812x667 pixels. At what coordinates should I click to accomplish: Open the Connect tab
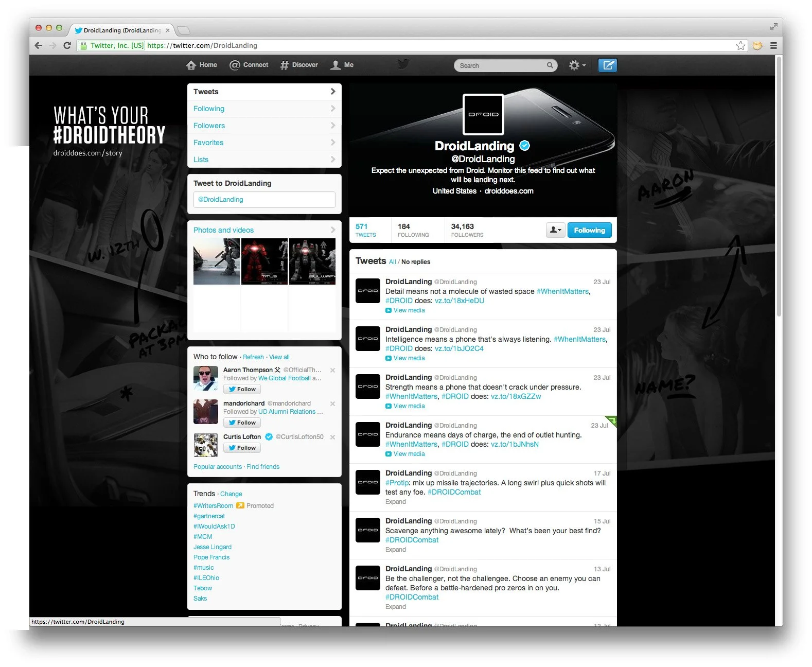click(x=249, y=65)
